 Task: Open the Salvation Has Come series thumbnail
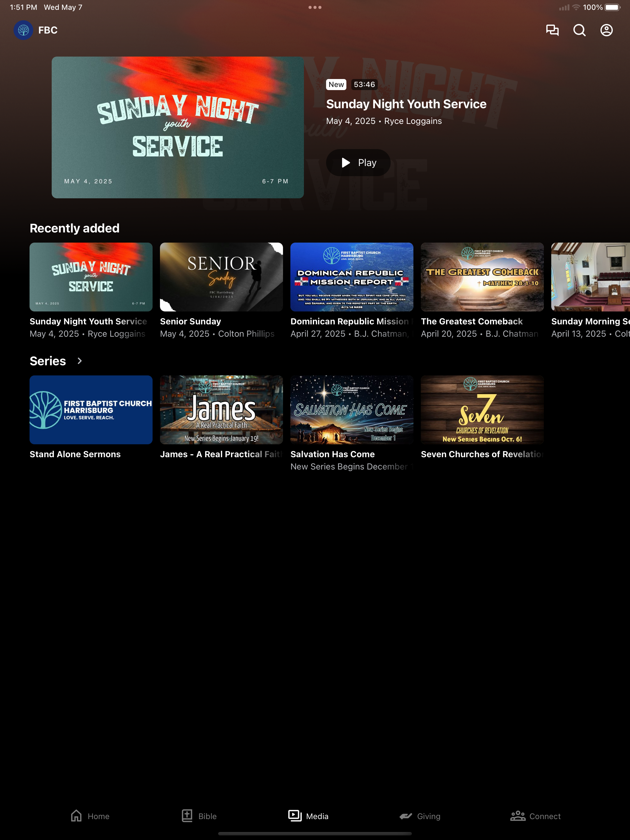tap(352, 410)
